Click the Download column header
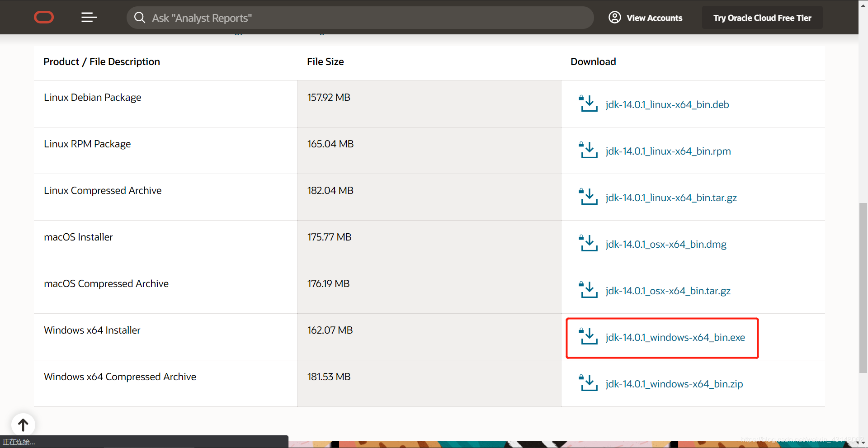The image size is (868, 448). click(593, 61)
